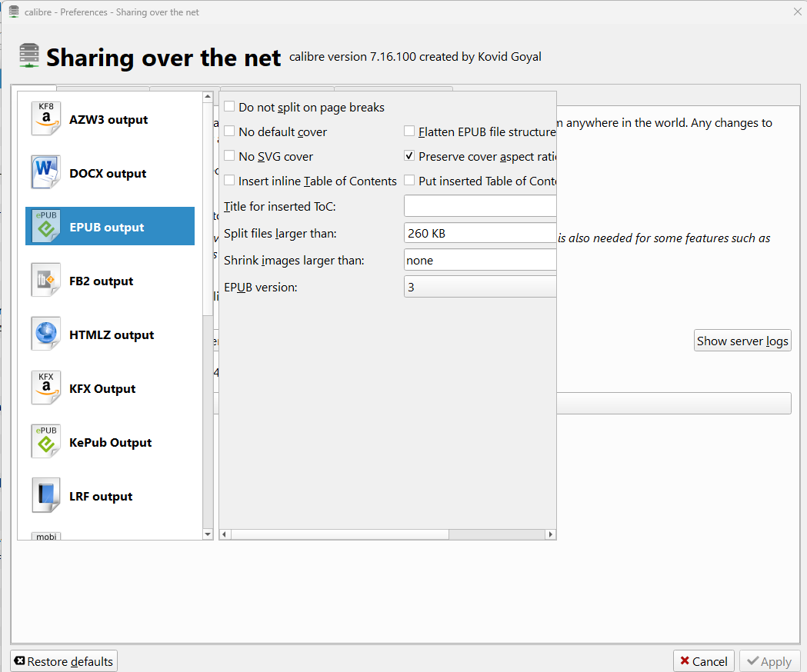Open the Shrink images larger than box
This screenshot has width=807, height=672.
coord(480,261)
